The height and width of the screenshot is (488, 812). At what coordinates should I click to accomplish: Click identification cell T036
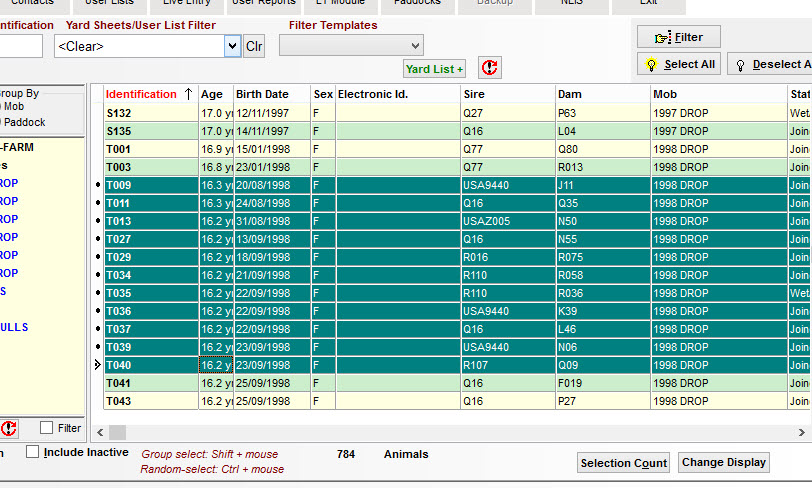pyautogui.click(x=151, y=311)
